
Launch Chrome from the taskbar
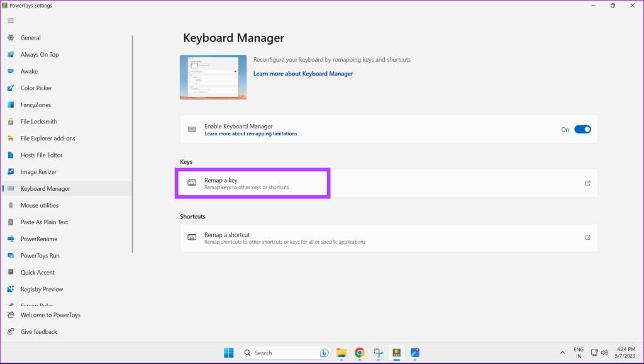(x=359, y=353)
